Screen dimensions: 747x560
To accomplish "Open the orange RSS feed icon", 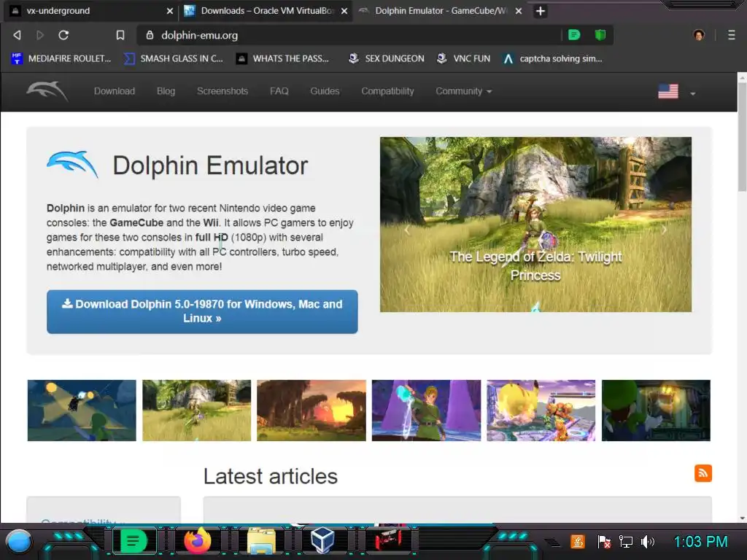I will (703, 473).
